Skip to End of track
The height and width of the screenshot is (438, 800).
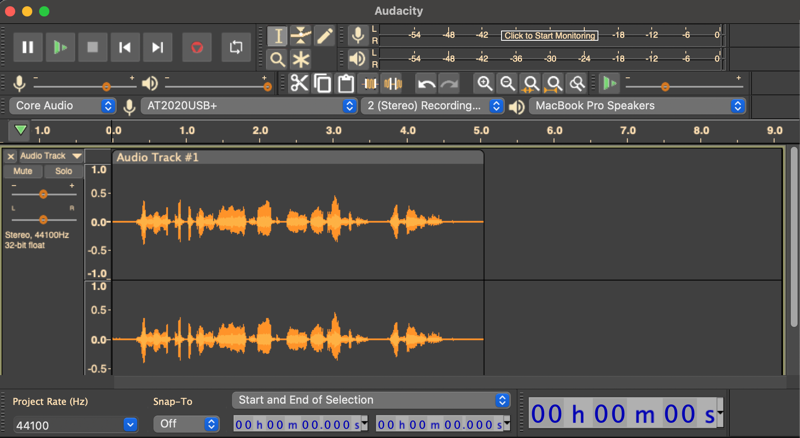click(x=157, y=47)
